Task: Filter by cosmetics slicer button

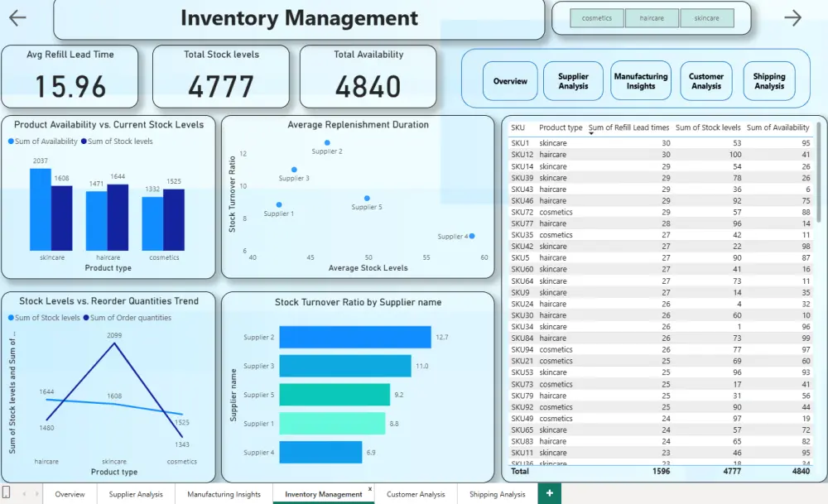Action: pyautogui.click(x=597, y=18)
